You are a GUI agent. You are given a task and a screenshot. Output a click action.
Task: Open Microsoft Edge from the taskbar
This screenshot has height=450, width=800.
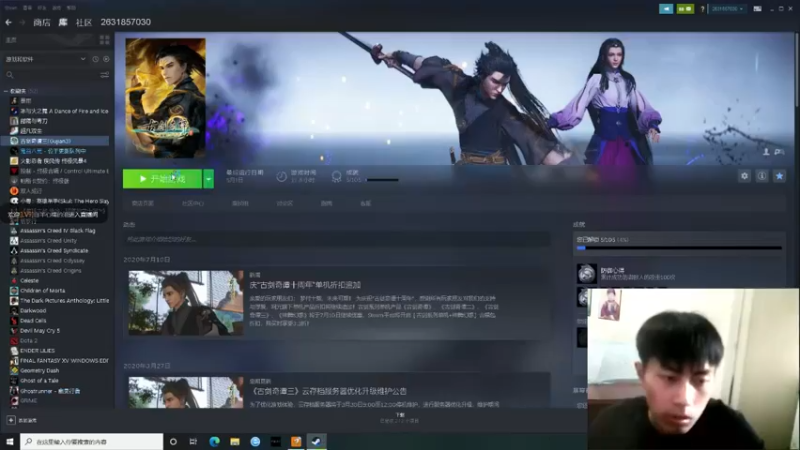[x=214, y=441]
